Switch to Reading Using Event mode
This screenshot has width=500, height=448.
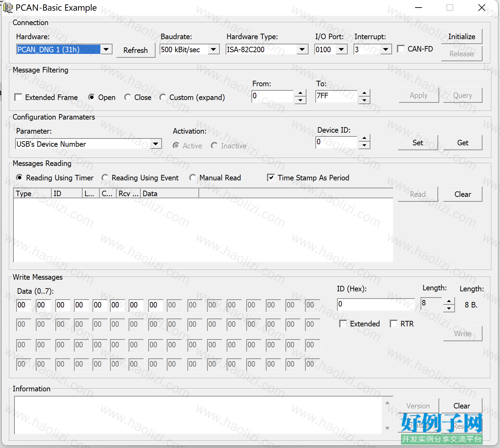point(105,178)
